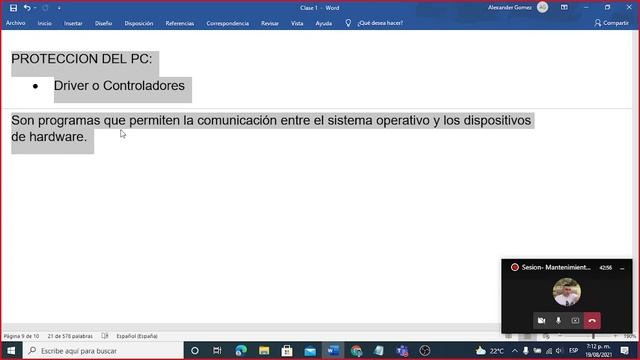This screenshot has width=640, height=360.
Task: Switch to the Insertar ribbon tab
Action: (x=73, y=23)
